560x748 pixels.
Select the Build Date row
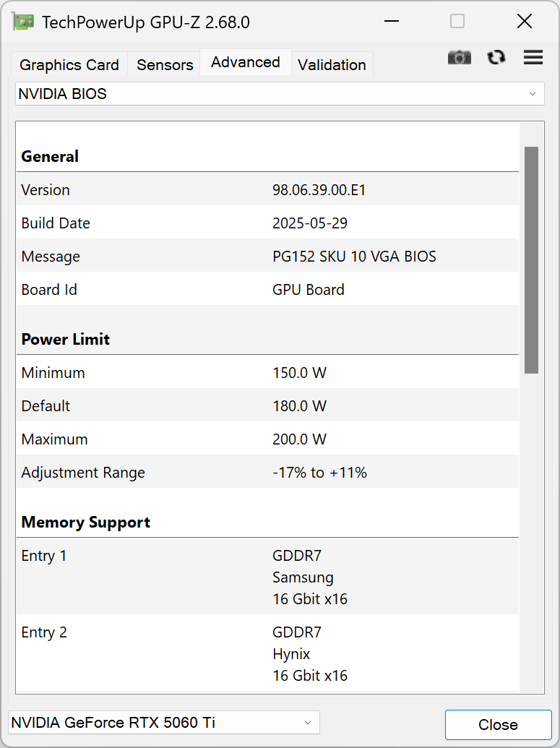[267, 223]
